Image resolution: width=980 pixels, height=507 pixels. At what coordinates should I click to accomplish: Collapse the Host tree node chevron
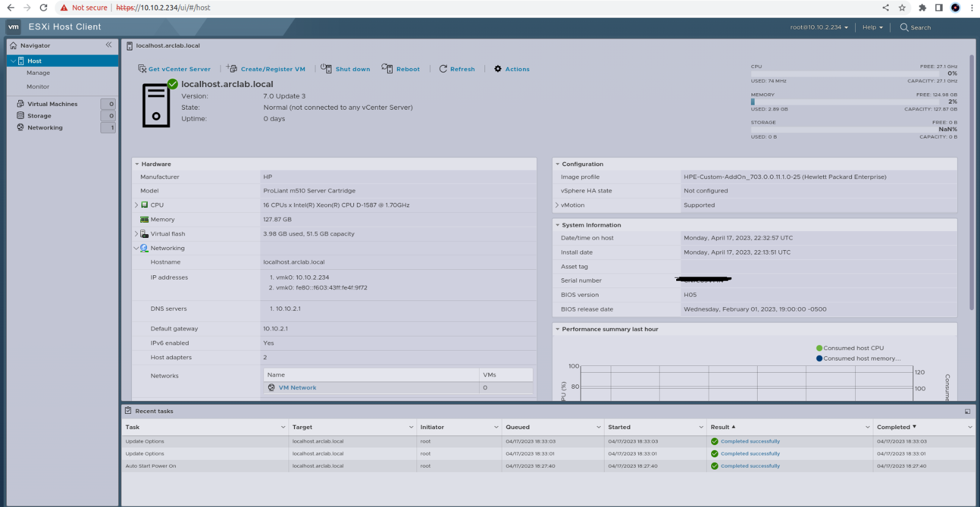(x=13, y=61)
